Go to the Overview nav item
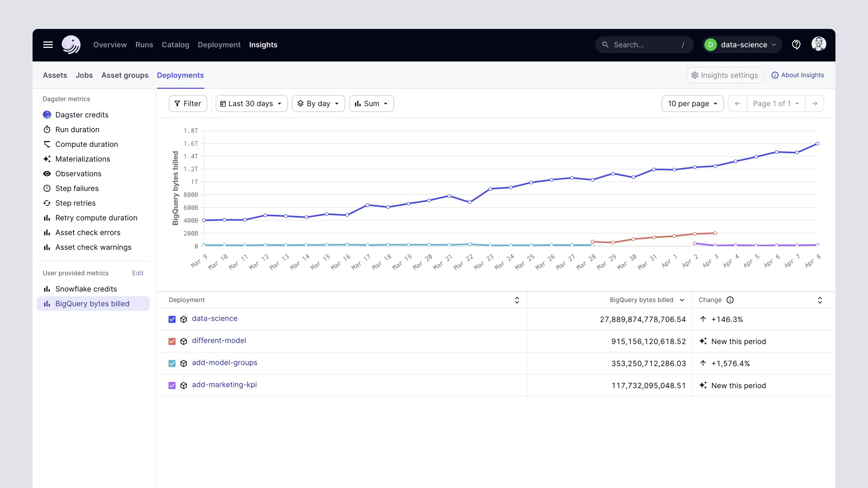The image size is (868, 488). coord(110,45)
